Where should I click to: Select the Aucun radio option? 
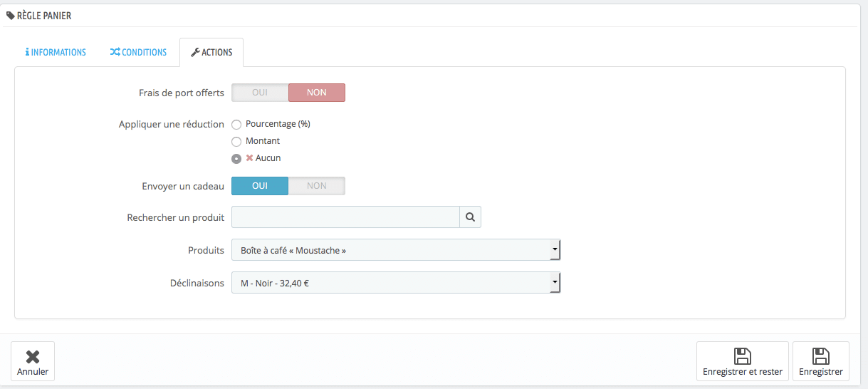pyautogui.click(x=236, y=159)
